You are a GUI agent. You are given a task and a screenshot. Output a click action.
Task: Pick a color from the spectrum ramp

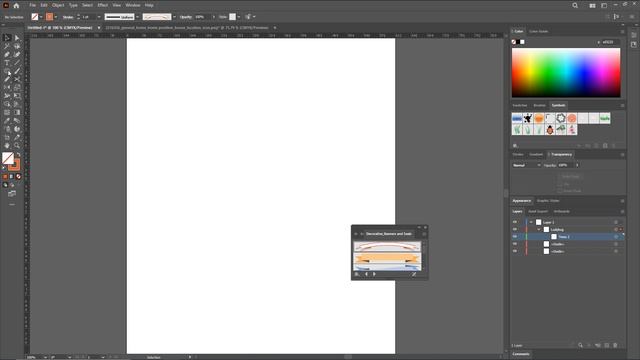(x=566, y=73)
